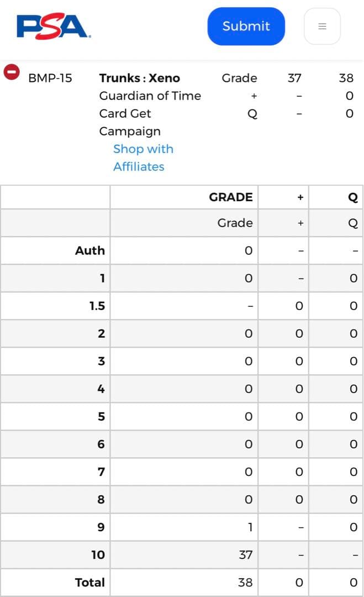Click the 38 total beside the card summary

(346, 78)
